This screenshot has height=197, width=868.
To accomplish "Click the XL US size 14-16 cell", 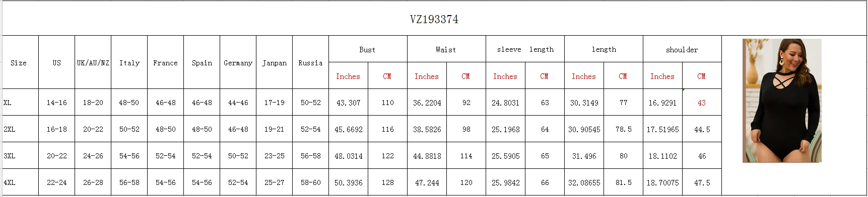I will (x=56, y=103).
